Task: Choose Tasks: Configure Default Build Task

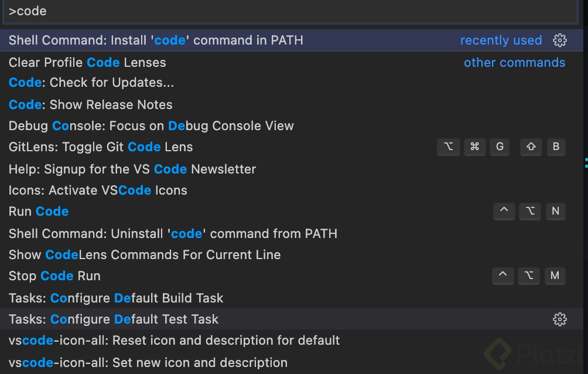Action: click(x=292, y=298)
